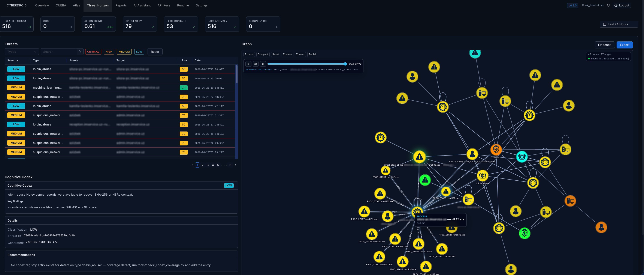Viewport: 644px width, 275px height.
Task: Open the THREAT SPECTRUM stat card
Action: 16,24
